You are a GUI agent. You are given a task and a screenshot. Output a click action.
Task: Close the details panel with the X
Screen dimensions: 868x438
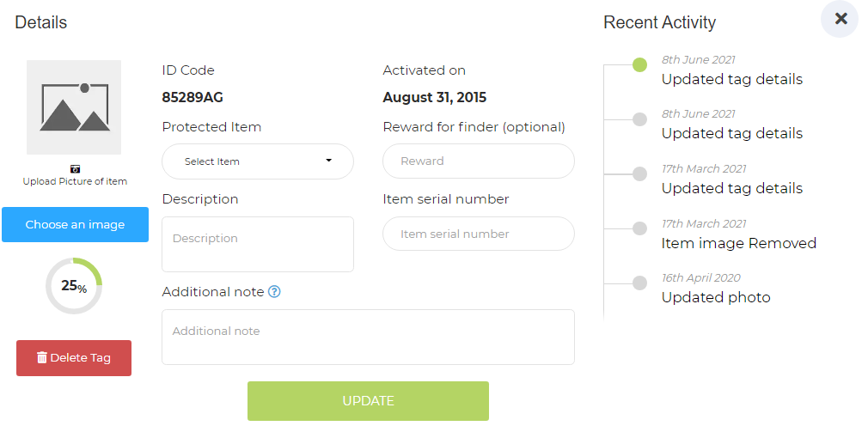click(840, 19)
